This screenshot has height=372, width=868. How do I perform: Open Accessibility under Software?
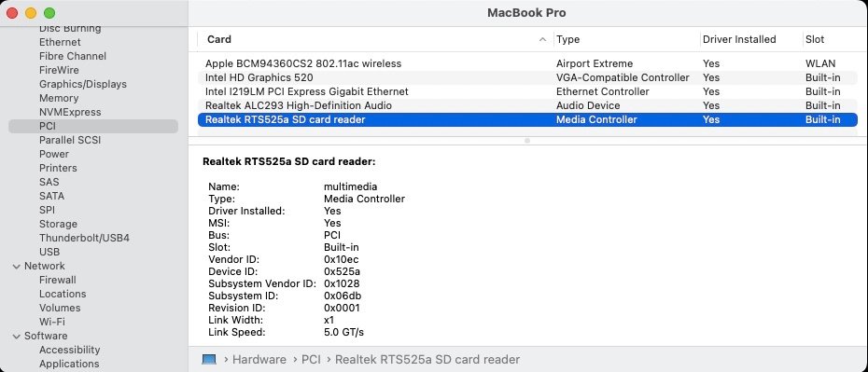tap(69, 350)
